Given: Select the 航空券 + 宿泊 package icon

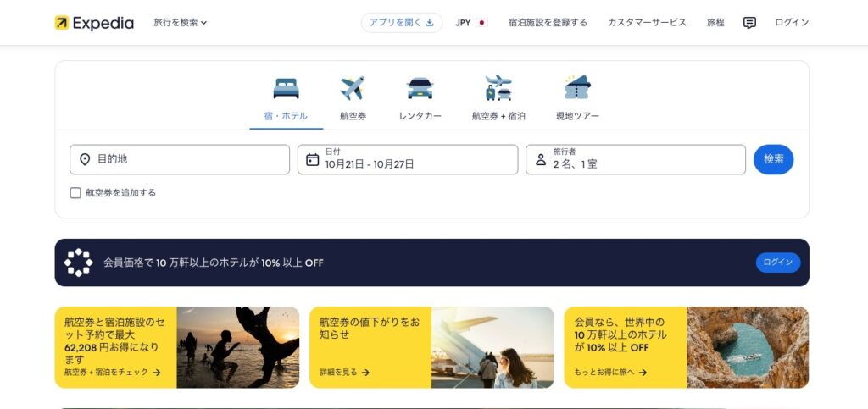Looking at the screenshot, I should 498,88.
